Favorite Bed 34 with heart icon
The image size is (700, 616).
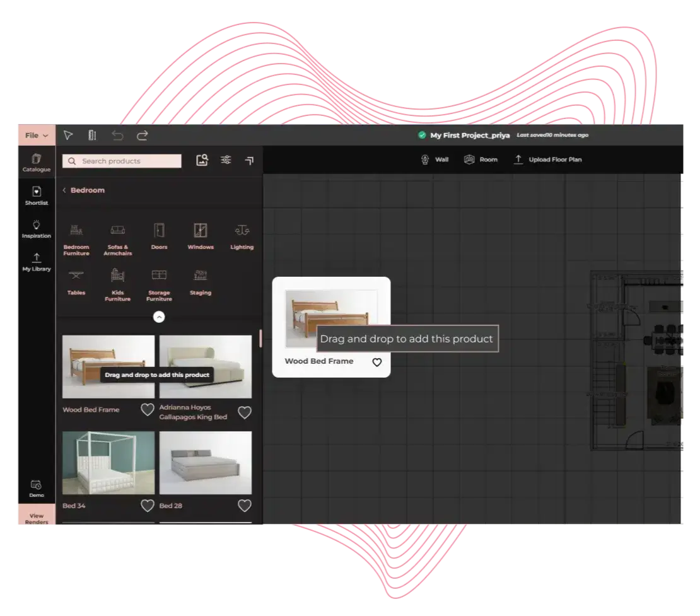click(x=147, y=506)
